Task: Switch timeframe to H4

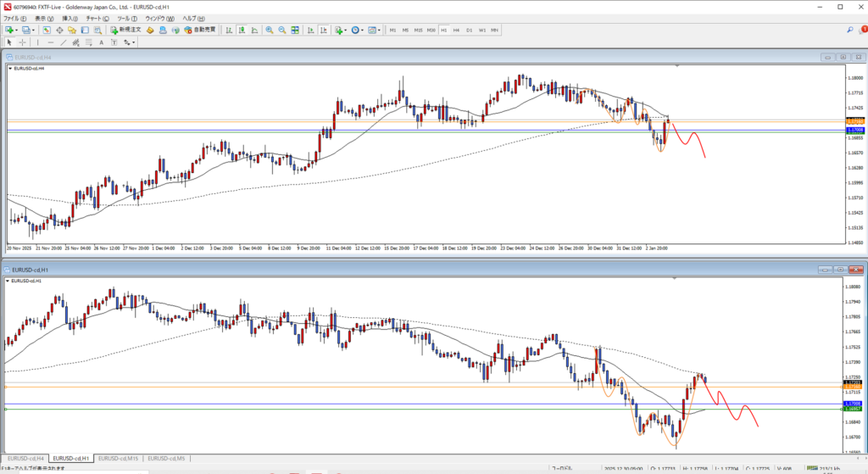Action: 456,30
